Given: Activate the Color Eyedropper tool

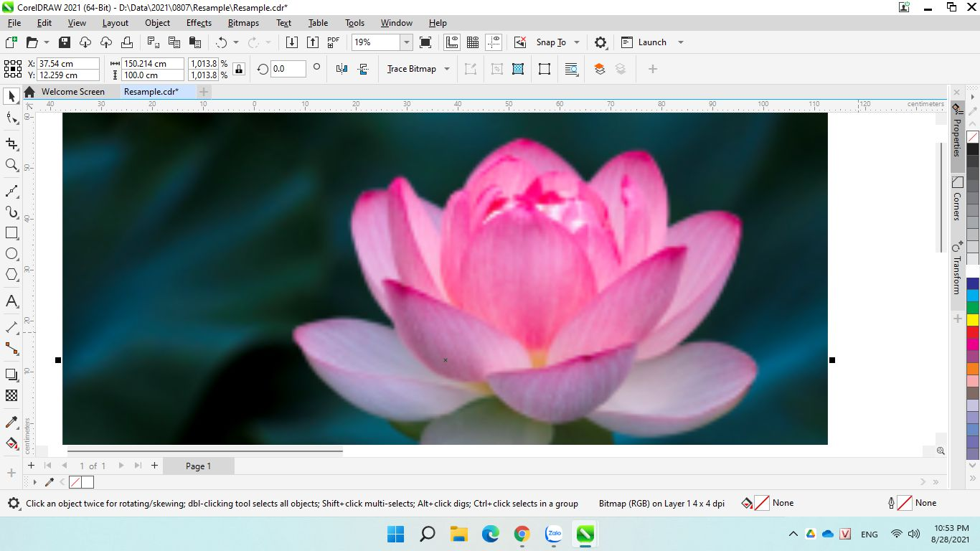Looking at the screenshot, I should click(11, 422).
